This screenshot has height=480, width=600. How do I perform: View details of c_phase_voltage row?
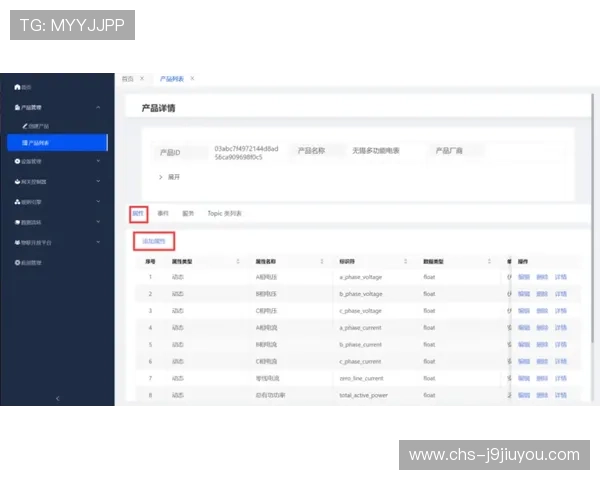[561, 311]
